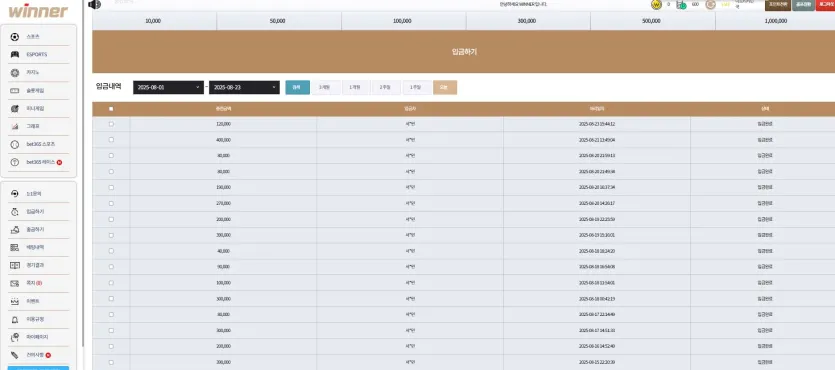The width and height of the screenshot is (835, 370).
Task: Select the 1,000,000 amount preset
Action: (x=775, y=21)
